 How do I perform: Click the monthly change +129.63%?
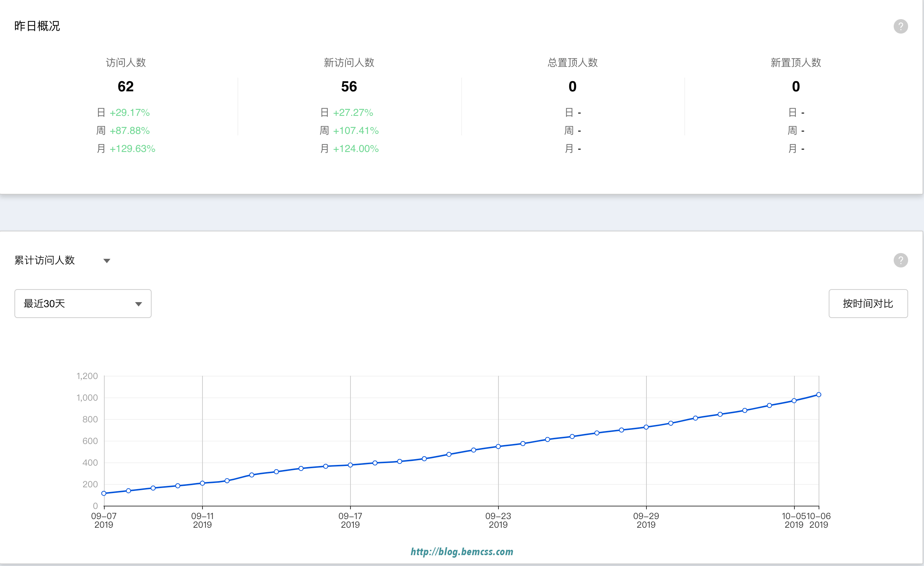point(132,148)
